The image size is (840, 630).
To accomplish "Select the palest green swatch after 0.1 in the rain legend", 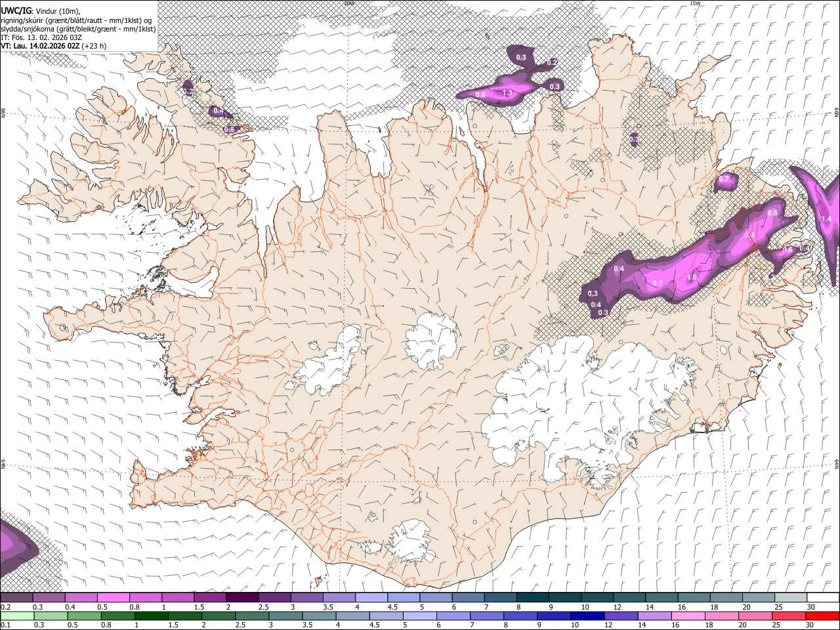I will click(x=18, y=616).
